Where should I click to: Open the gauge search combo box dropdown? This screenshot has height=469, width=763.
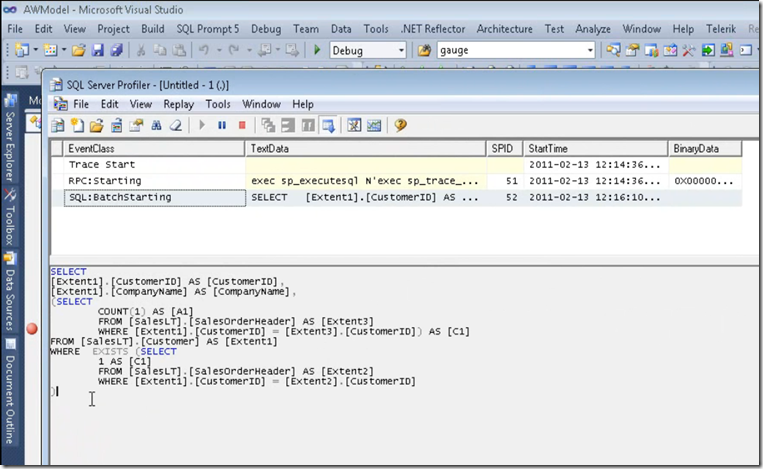(590, 50)
